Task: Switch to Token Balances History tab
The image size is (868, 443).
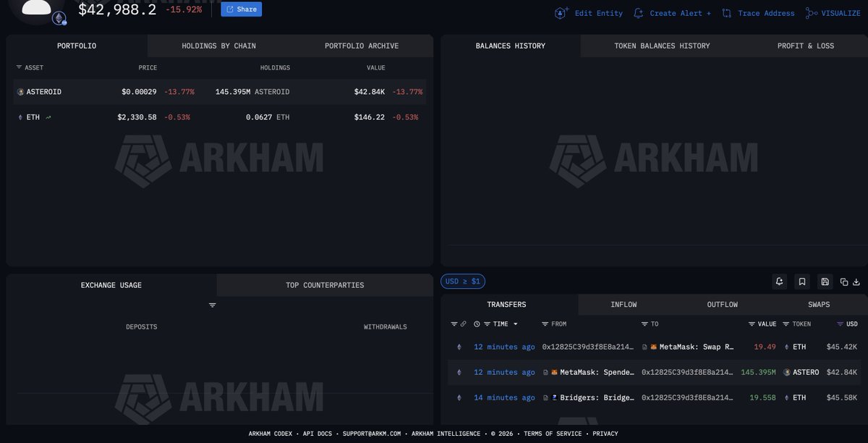Action: pos(662,46)
